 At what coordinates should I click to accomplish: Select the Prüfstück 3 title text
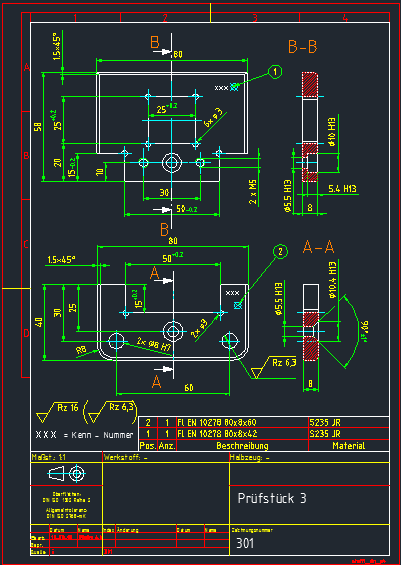(272, 498)
